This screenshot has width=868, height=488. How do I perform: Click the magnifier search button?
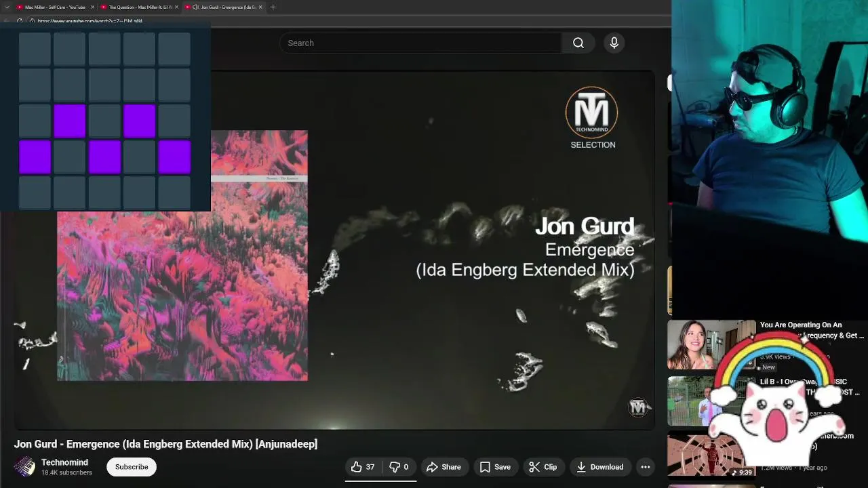pyautogui.click(x=578, y=43)
